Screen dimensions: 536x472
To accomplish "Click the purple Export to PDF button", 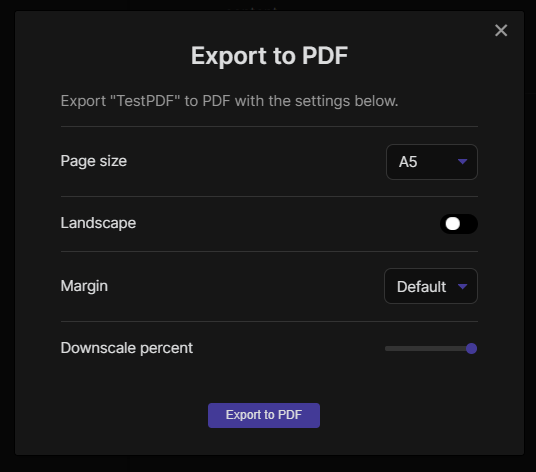I will coord(264,415).
